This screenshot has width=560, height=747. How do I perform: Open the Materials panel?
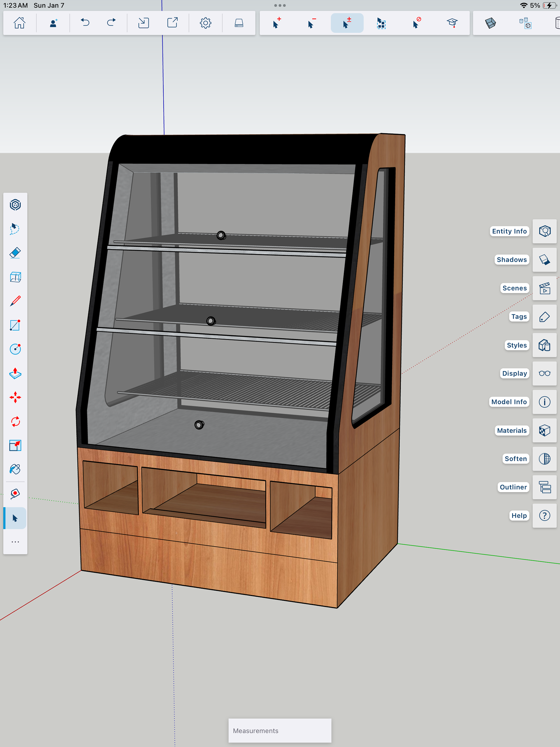(x=544, y=430)
